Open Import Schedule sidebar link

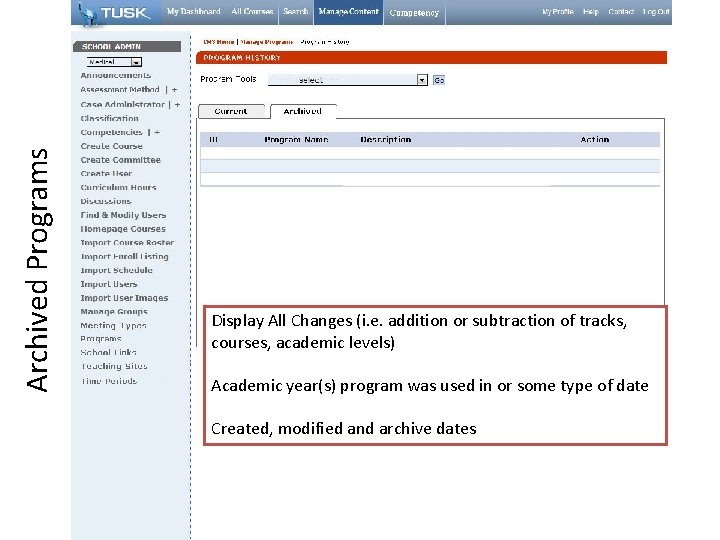click(x=117, y=270)
